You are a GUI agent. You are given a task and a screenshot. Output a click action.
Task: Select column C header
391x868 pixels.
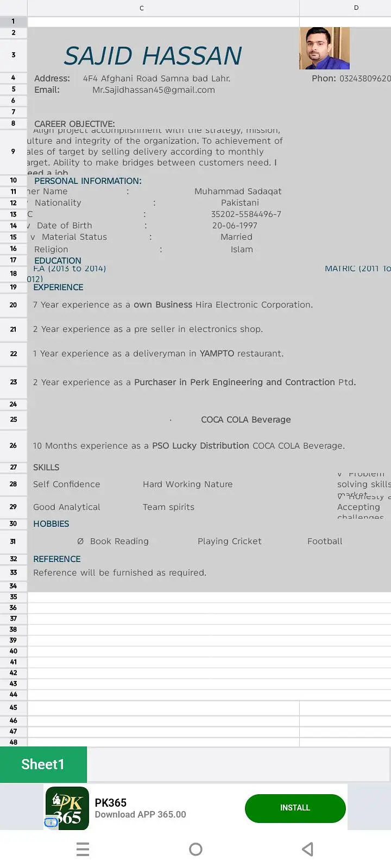[x=142, y=8]
